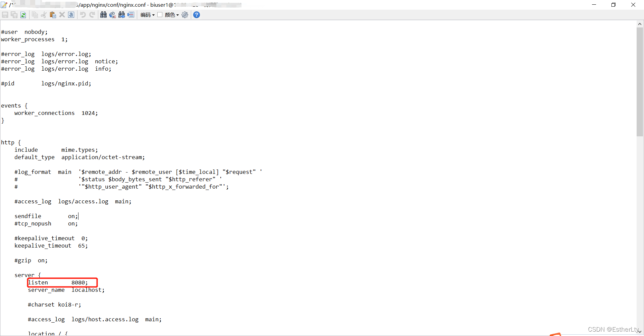The image size is (644, 336).
Task: Click on '1024;' value
Action: point(90,113)
